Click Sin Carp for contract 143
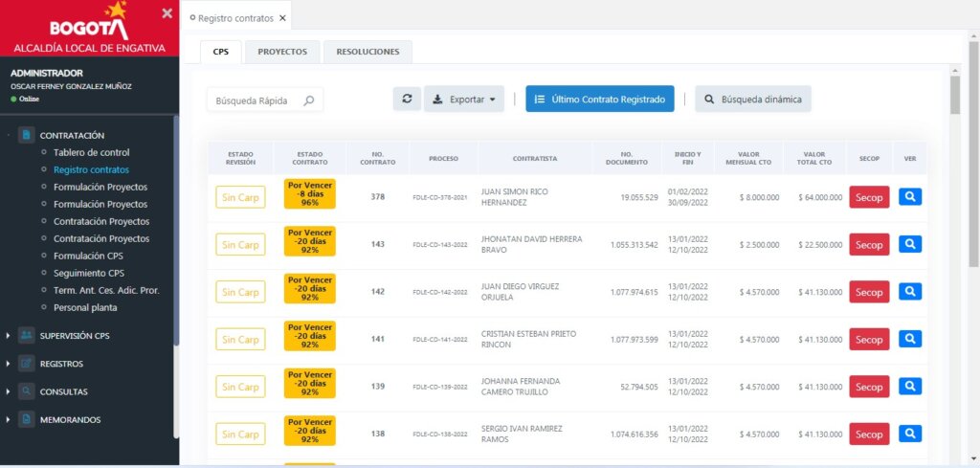 coord(240,244)
